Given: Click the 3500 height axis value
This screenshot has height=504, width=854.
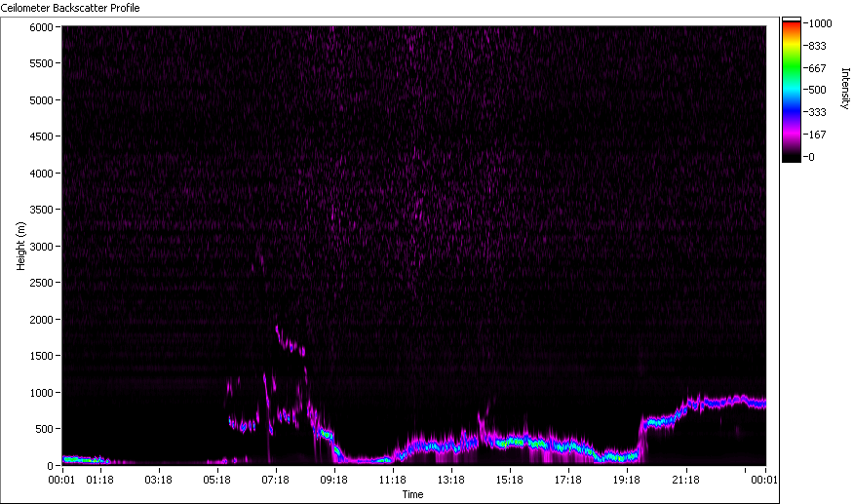Looking at the screenshot, I should tap(41, 210).
